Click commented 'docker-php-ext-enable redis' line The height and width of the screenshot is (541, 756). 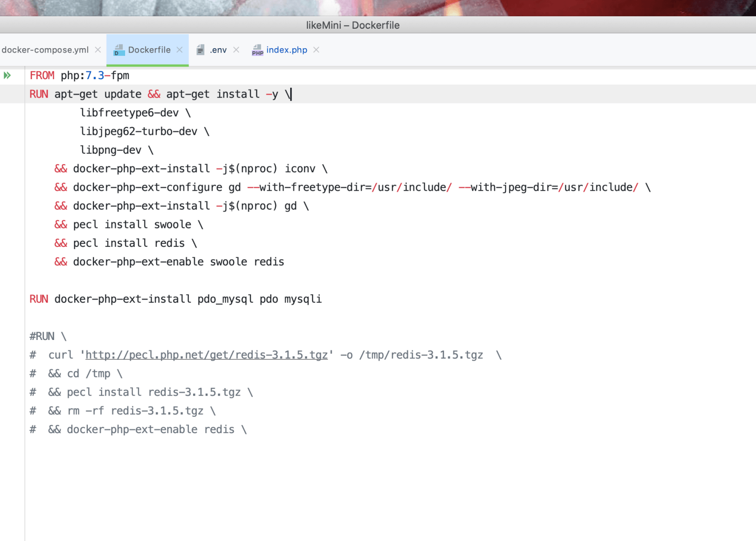point(138,429)
